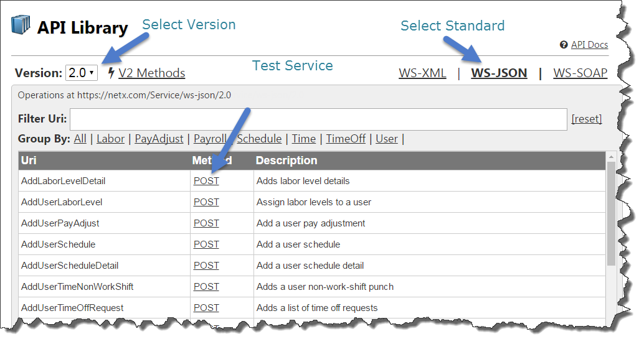Group operations by TimeOff

(x=346, y=139)
